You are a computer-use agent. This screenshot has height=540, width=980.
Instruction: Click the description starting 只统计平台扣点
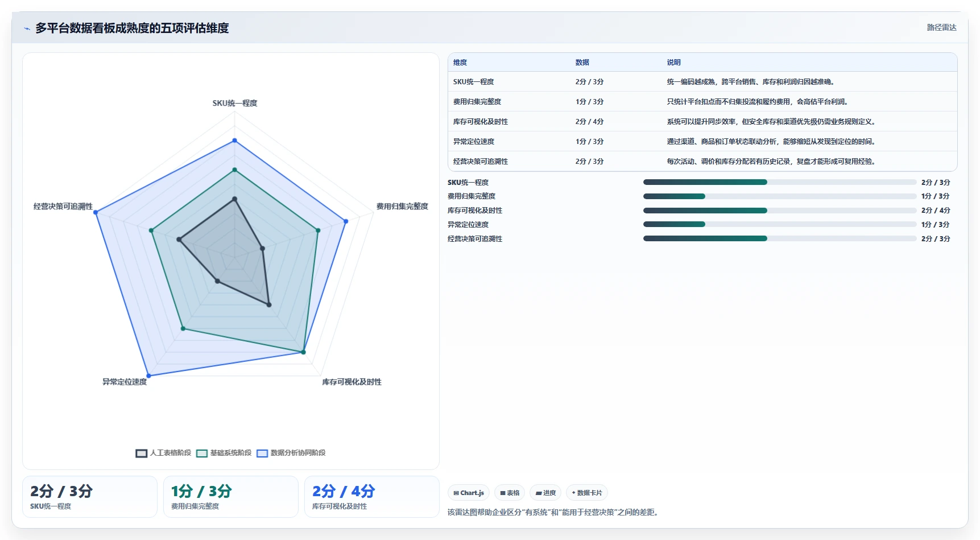pos(758,102)
